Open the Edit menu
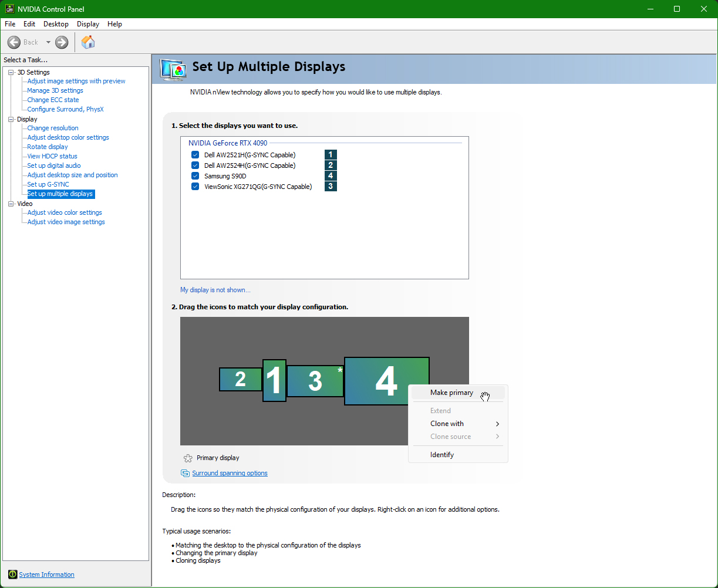This screenshot has width=718, height=588. click(29, 24)
